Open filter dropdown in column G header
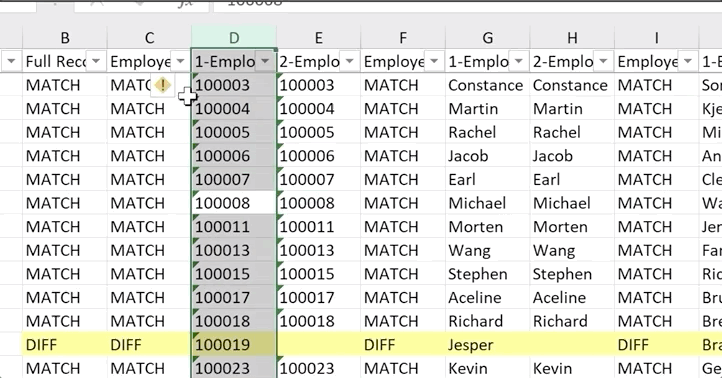 518,61
